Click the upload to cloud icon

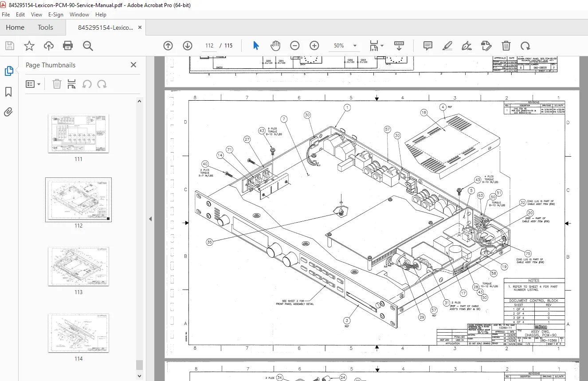(x=49, y=46)
